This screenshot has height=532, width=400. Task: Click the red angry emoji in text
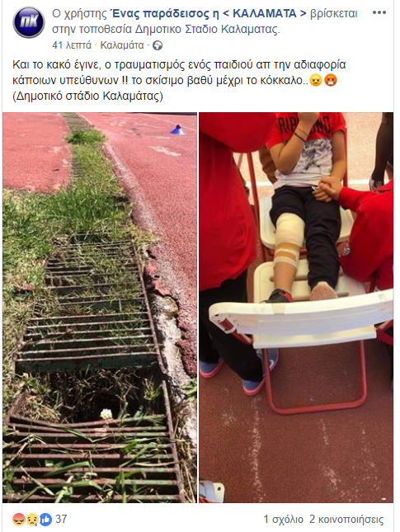[331, 81]
